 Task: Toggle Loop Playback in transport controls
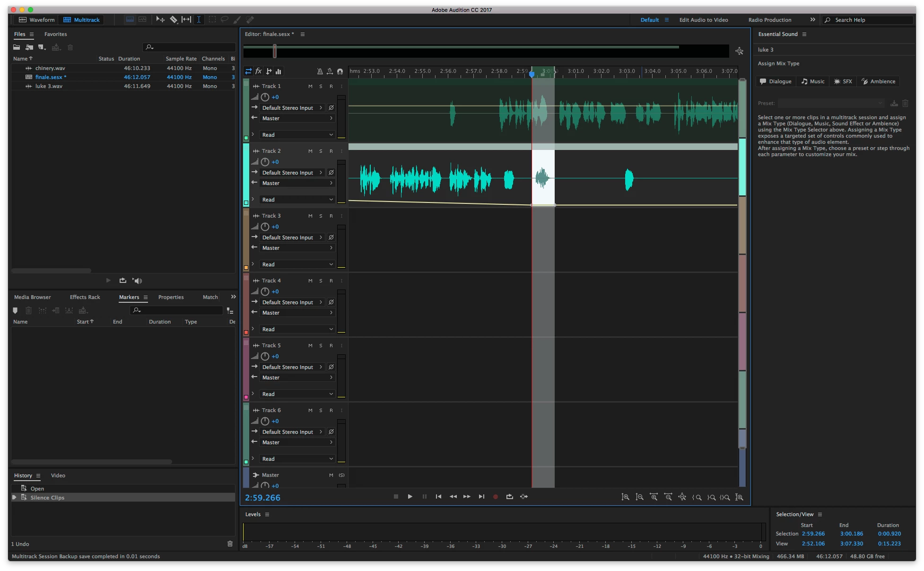coord(509,497)
